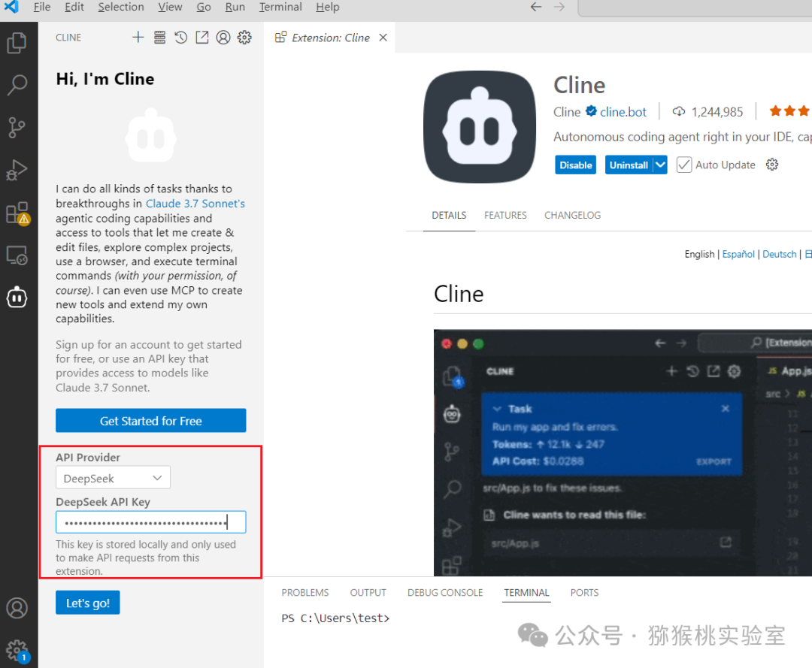This screenshot has width=812, height=668.
Task: Open the Claude 3.7 Sonnet's link
Action: click(195, 204)
